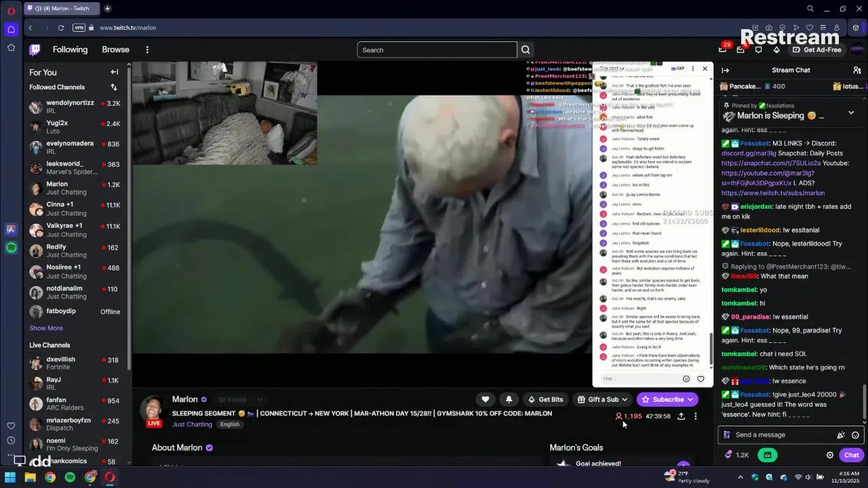Open the Twitch home logo
The image size is (868, 488).
[35, 49]
